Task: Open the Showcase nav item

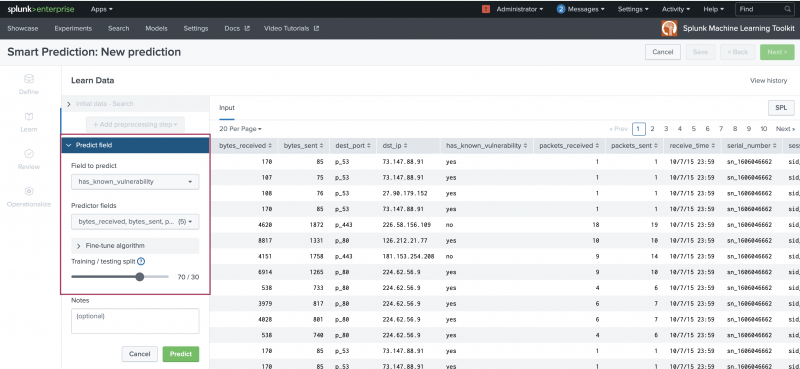Action: pyautogui.click(x=23, y=29)
